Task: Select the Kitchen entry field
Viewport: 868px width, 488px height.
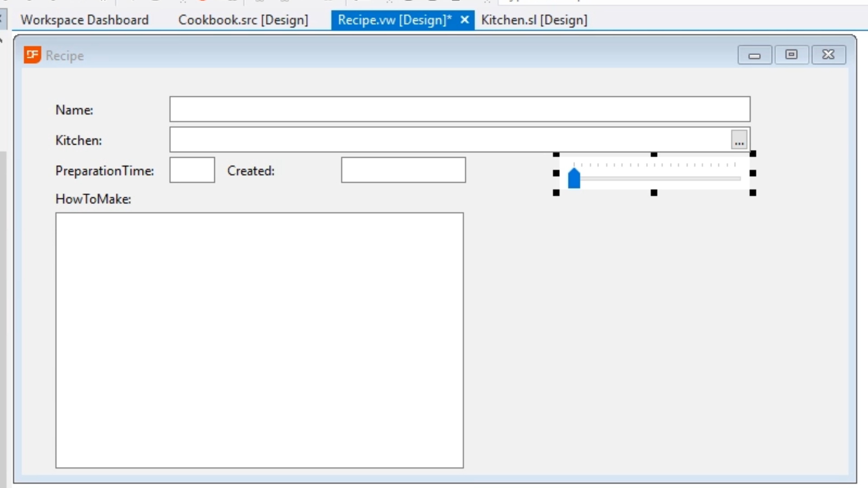Action: [x=450, y=140]
